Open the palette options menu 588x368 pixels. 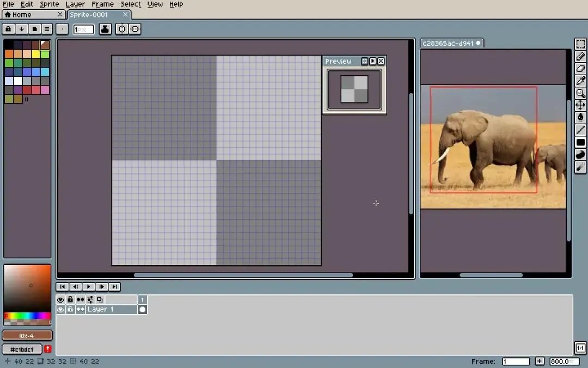(x=47, y=29)
